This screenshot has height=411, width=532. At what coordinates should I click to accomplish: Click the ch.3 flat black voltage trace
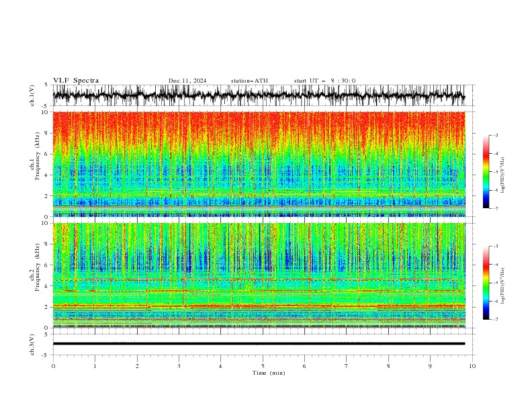[x=259, y=344]
